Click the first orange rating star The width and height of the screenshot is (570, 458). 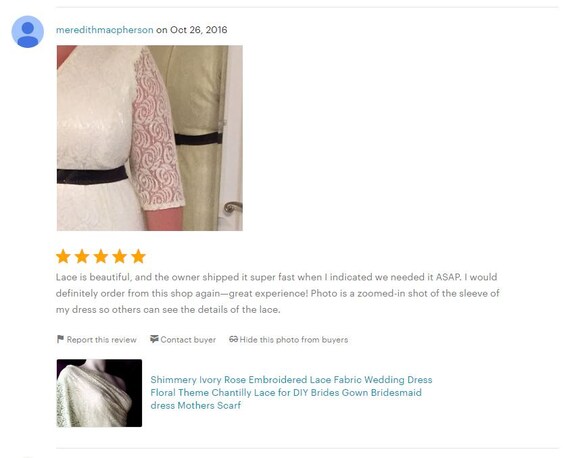click(x=63, y=257)
